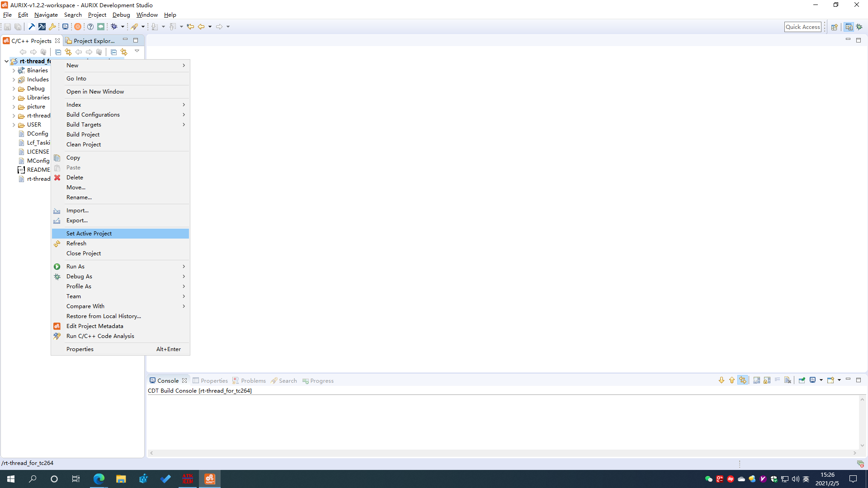Toggle Link with Editor in projects toolbar
This screenshot has height=488, width=868.
click(68, 52)
